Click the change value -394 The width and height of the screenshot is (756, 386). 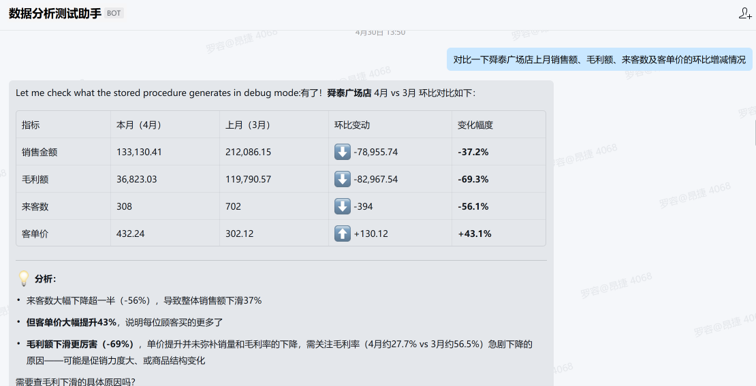click(363, 206)
